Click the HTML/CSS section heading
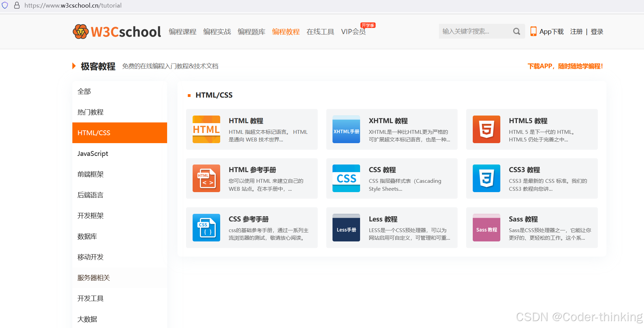Image resolution: width=644 pixels, height=328 pixels. [x=214, y=95]
